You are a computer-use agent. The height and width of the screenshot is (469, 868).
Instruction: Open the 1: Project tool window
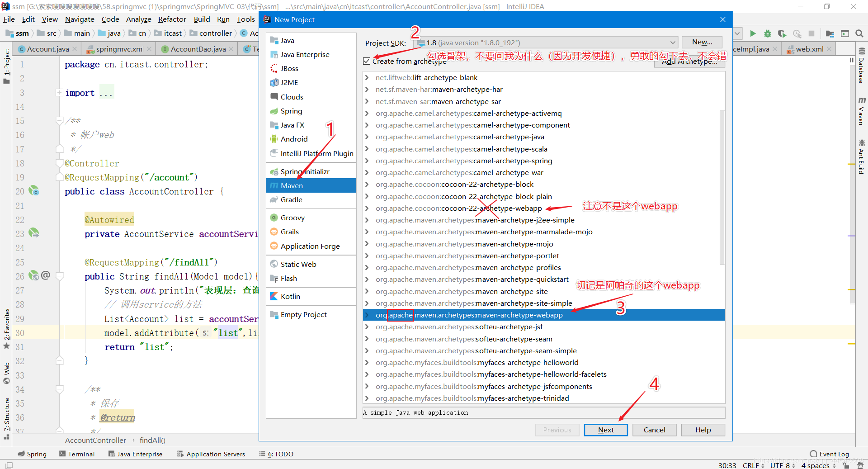(6, 66)
